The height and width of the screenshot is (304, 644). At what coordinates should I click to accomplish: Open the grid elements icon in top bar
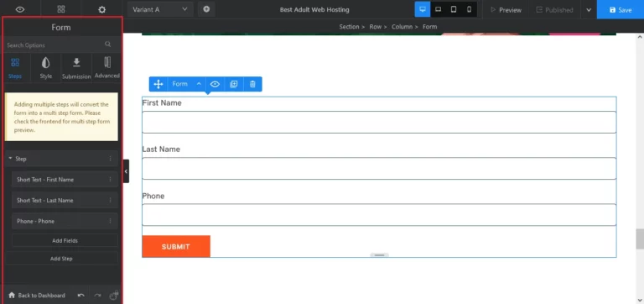click(x=60, y=9)
